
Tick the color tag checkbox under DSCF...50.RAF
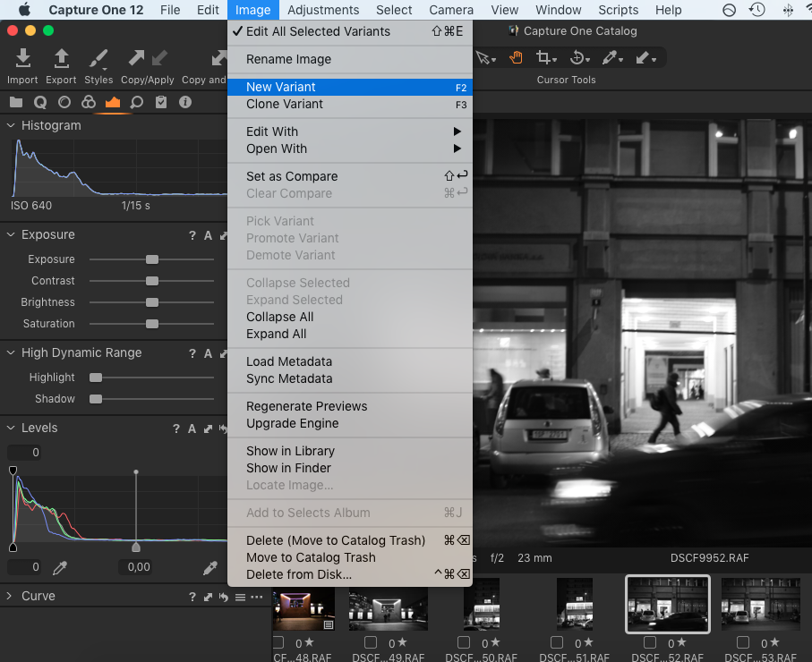(x=464, y=642)
